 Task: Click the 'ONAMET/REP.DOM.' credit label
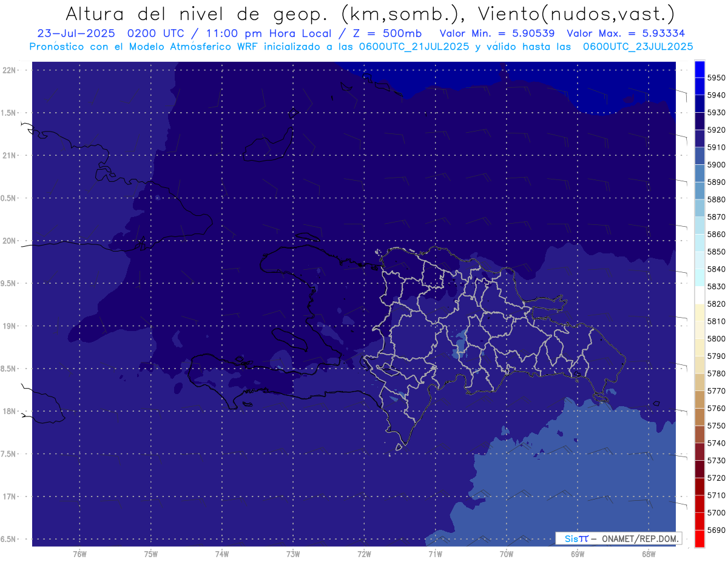(x=641, y=538)
